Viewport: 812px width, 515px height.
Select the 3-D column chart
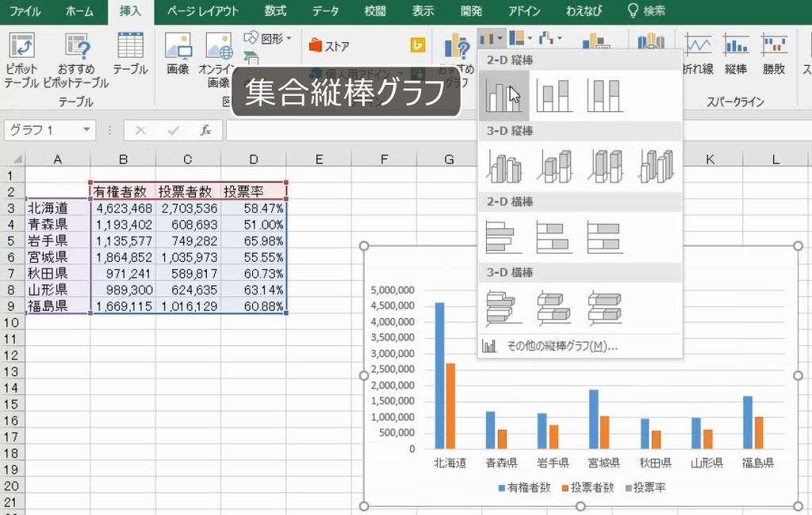pos(656,167)
